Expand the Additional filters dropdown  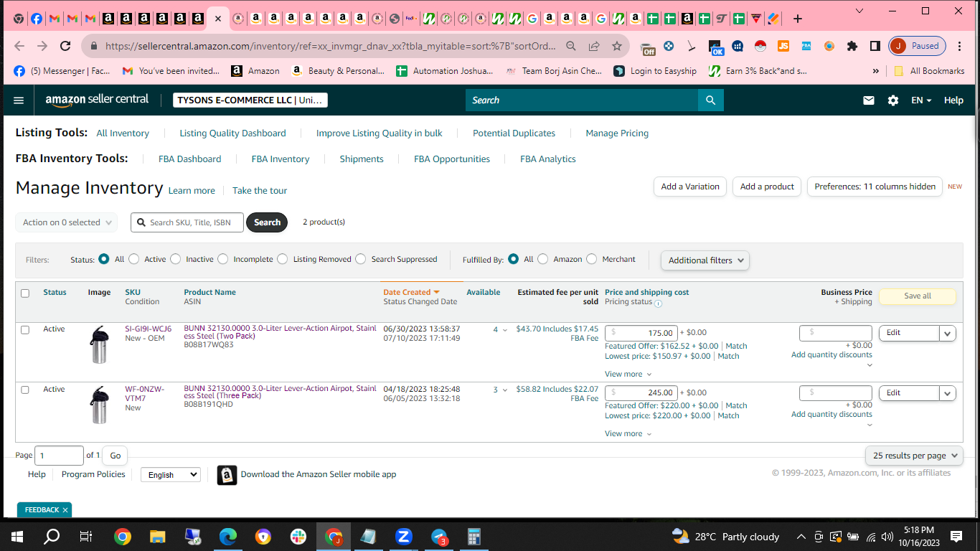[x=705, y=260]
